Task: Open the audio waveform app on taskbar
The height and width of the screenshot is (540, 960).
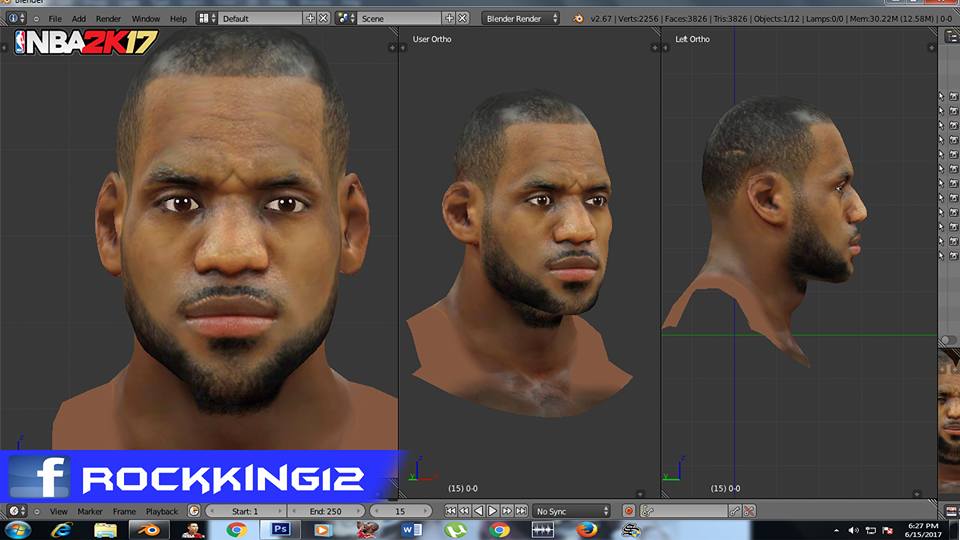Action: 542,530
